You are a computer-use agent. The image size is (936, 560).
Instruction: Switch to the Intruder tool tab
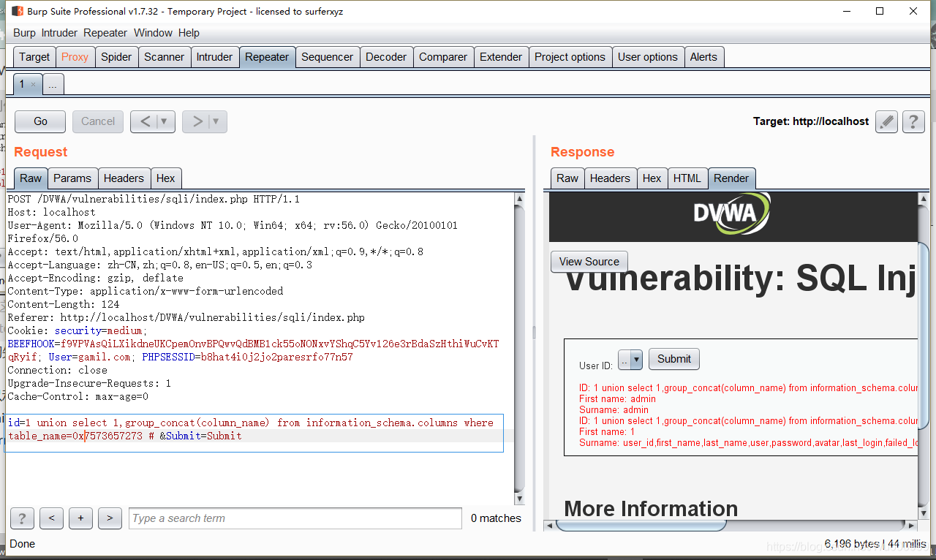[214, 57]
